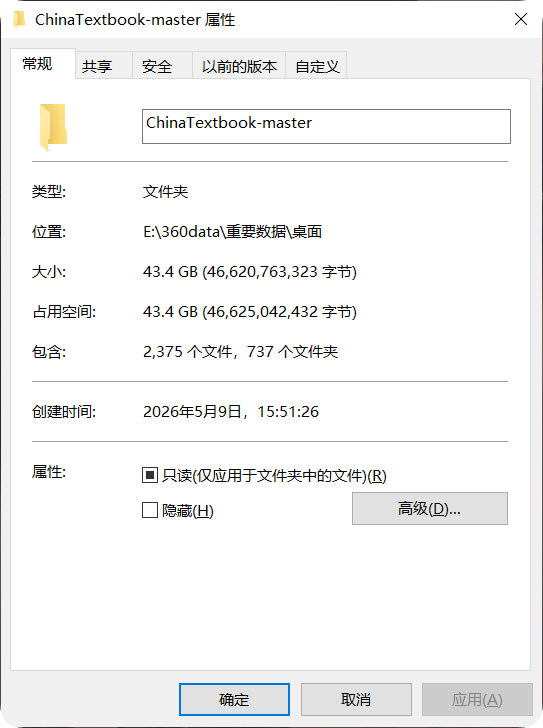Click the 文件夹 type value
543x728 pixels.
pos(166,191)
